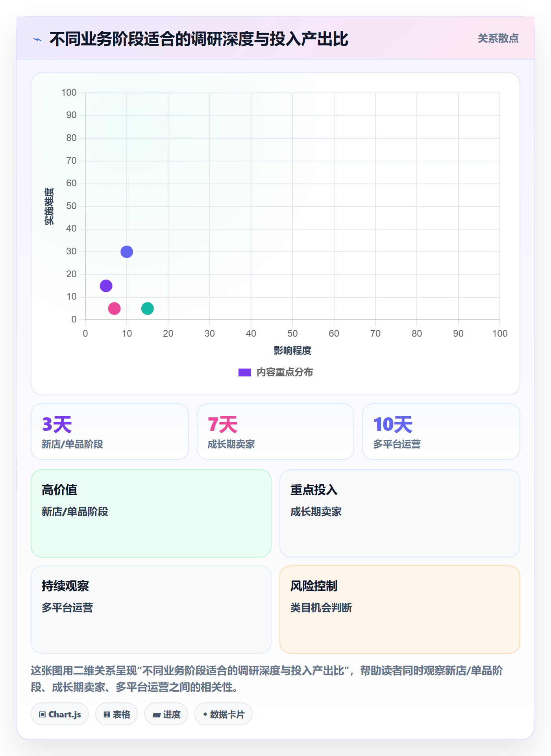Select the pink scatter point near zero
551x756 pixels.
(114, 308)
